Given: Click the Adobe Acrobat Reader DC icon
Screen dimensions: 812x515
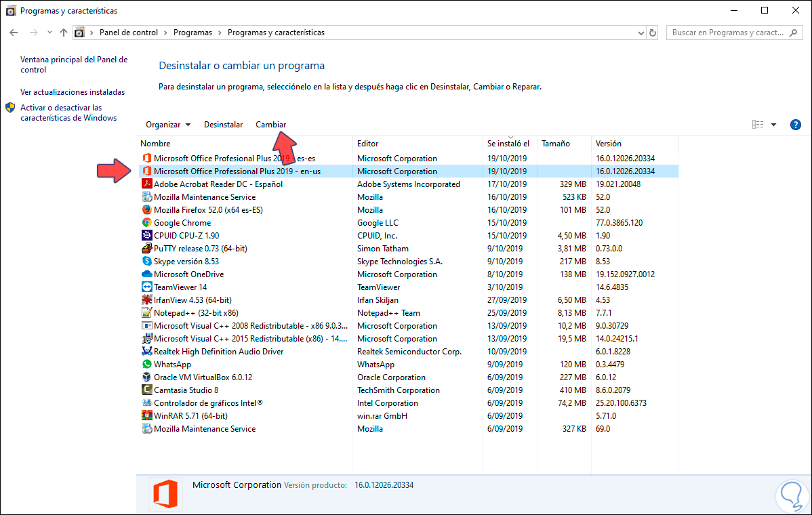Looking at the screenshot, I should (147, 184).
